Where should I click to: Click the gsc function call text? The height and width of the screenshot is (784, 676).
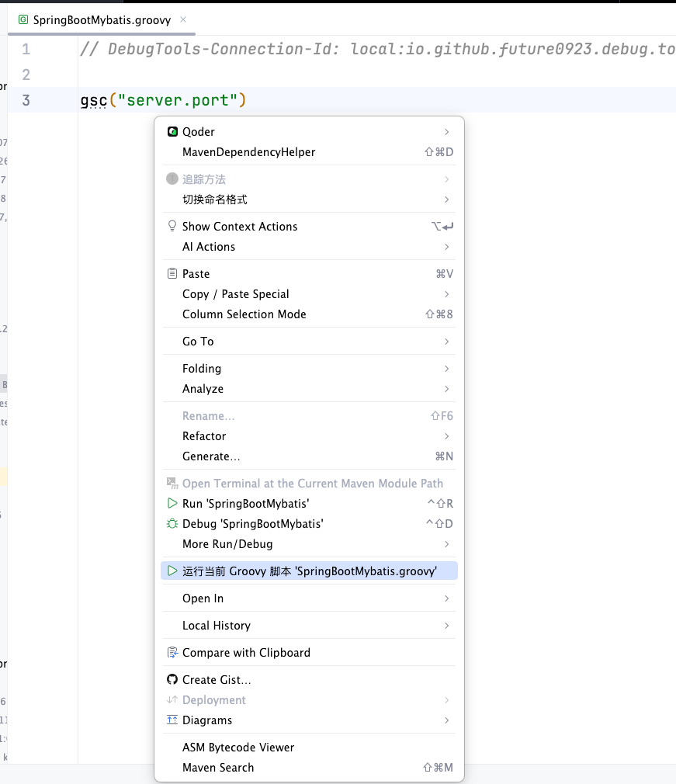click(x=93, y=100)
